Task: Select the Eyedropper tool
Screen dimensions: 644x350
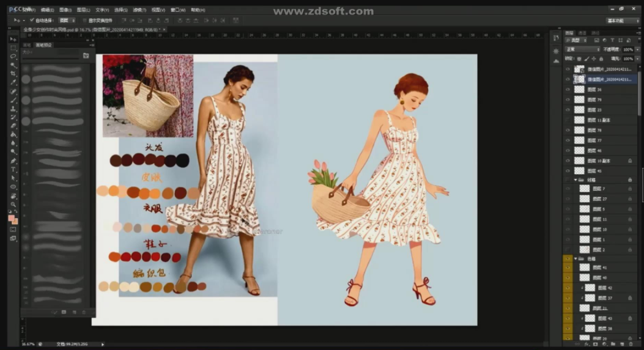Action: 13,82
